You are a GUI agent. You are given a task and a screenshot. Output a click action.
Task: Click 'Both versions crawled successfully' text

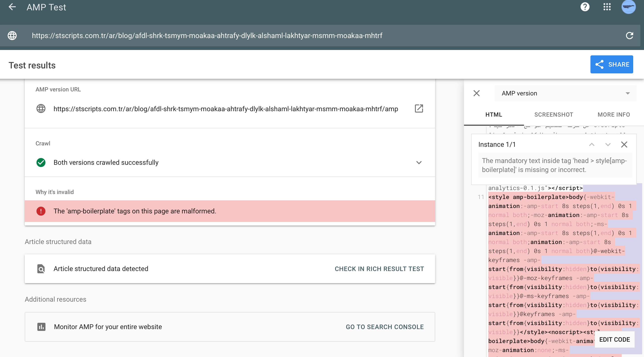[106, 163]
